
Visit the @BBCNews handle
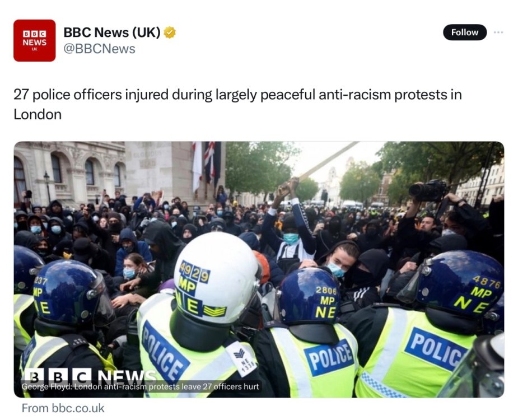coord(100,49)
